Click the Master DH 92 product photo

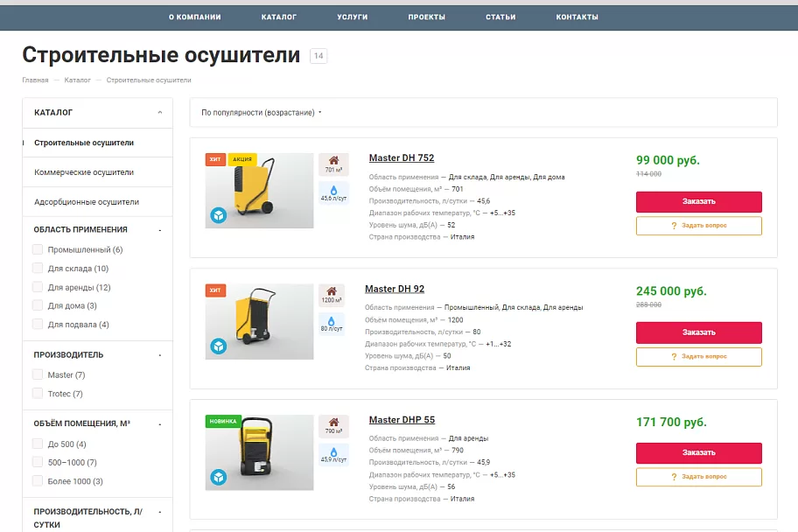(x=260, y=321)
